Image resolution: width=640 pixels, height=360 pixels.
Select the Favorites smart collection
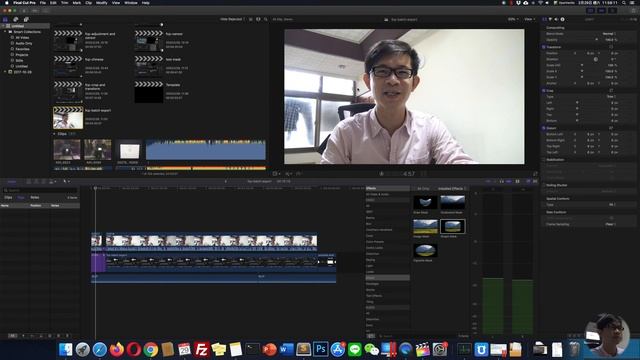(x=22, y=49)
